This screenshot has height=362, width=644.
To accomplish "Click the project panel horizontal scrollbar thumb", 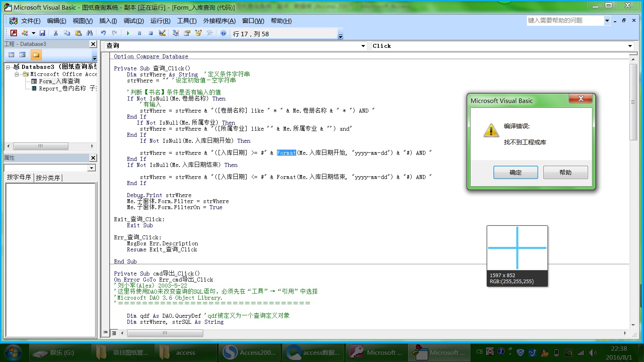I will [x=41, y=146].
